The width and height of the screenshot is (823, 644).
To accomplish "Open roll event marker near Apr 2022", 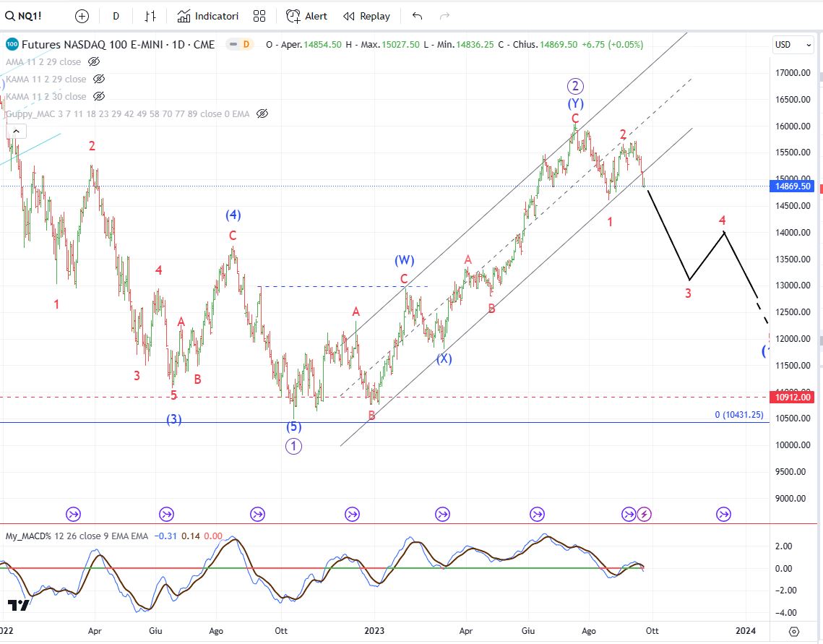I will (74, 515).
